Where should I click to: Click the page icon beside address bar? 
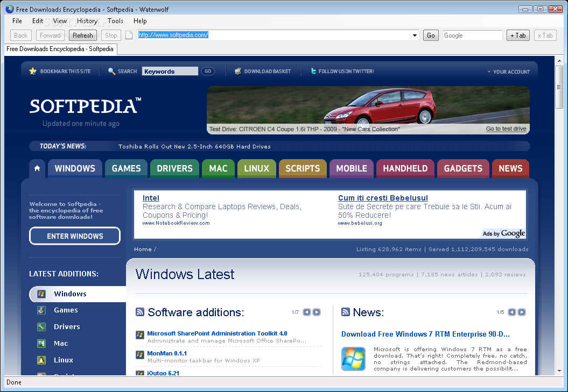coord(129,35)
